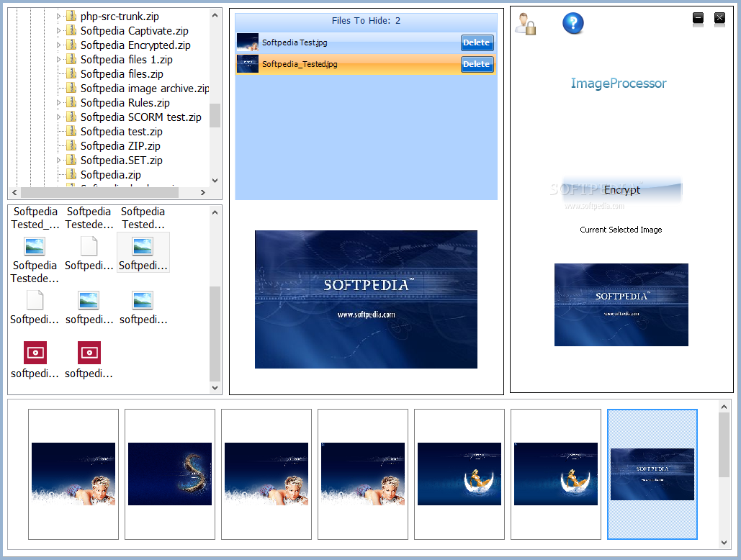Select Softpedia_Tested.jpg row in files list
The image size is (741, 560).
tap(366, 64)
